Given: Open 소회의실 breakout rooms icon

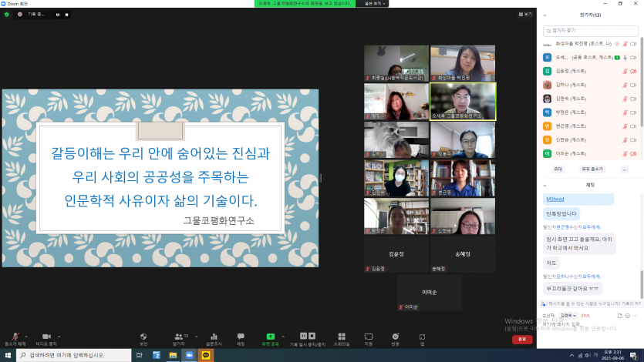Looking at the screenshot, I should [x=342, y=336].
